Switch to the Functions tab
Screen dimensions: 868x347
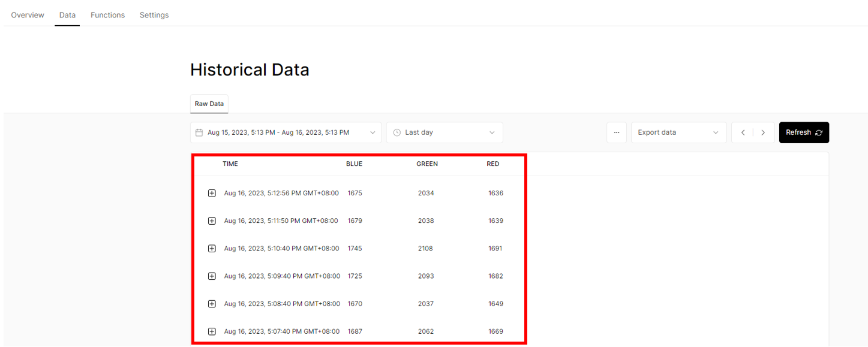pyautogui.click(x=107, y=15)
